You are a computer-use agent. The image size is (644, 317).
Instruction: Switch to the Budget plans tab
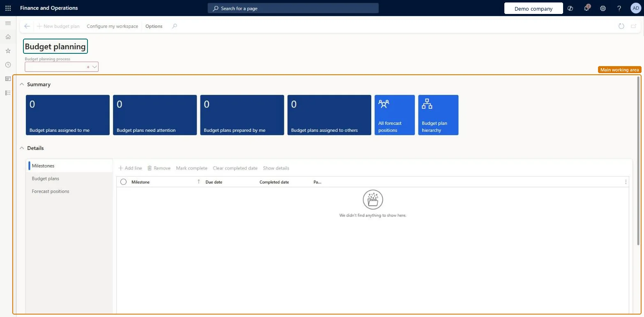(x=69, y=179)
